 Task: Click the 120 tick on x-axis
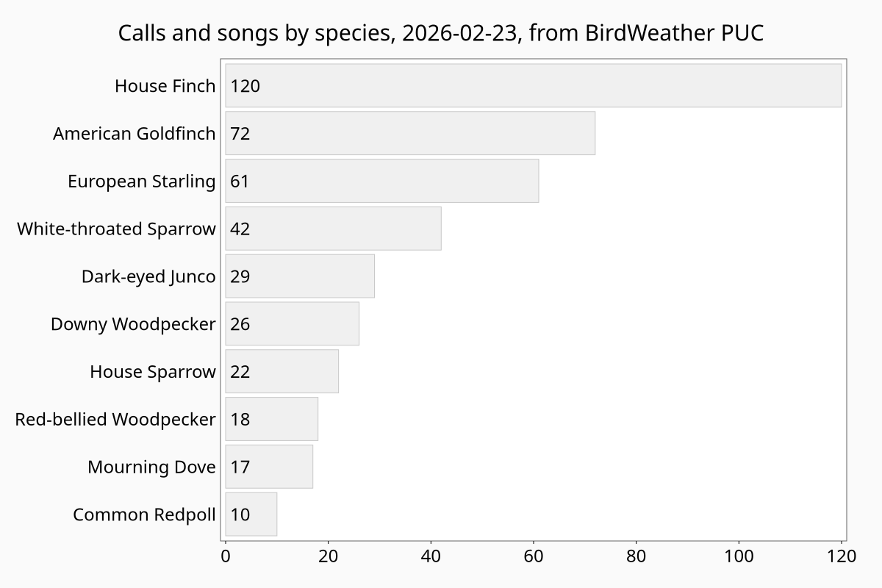[x=842, y=556]
